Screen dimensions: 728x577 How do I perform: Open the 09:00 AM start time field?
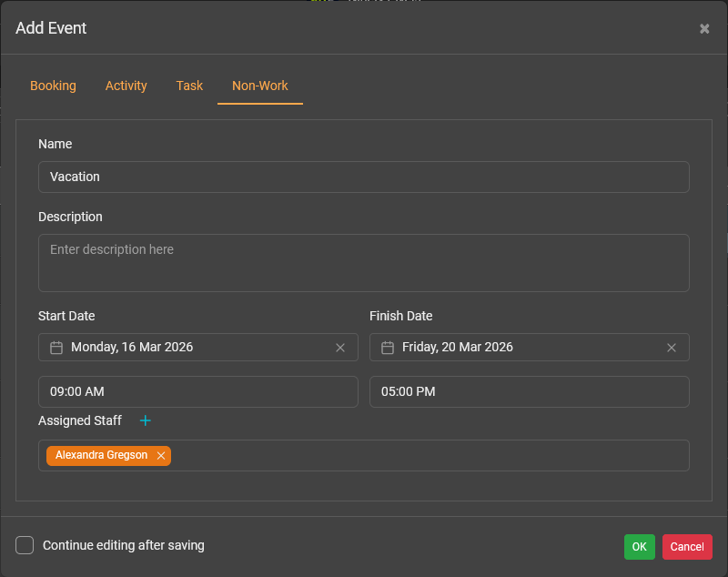(x=197, y=392)
